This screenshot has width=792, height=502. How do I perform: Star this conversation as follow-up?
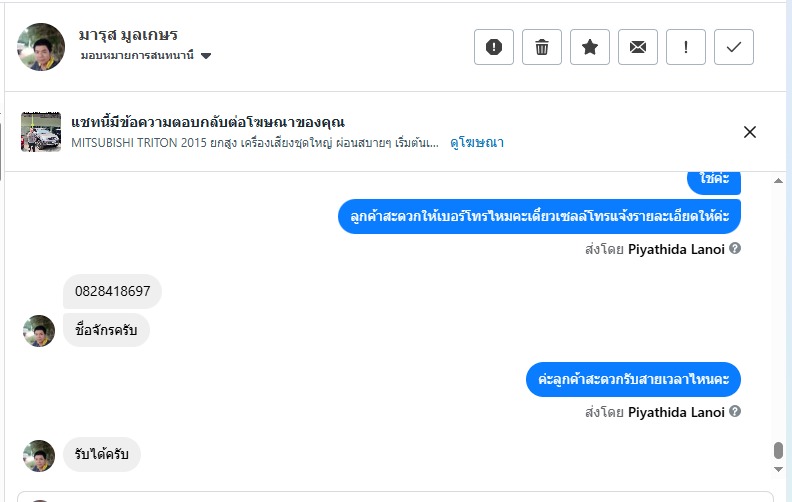(x=590, y=47)
